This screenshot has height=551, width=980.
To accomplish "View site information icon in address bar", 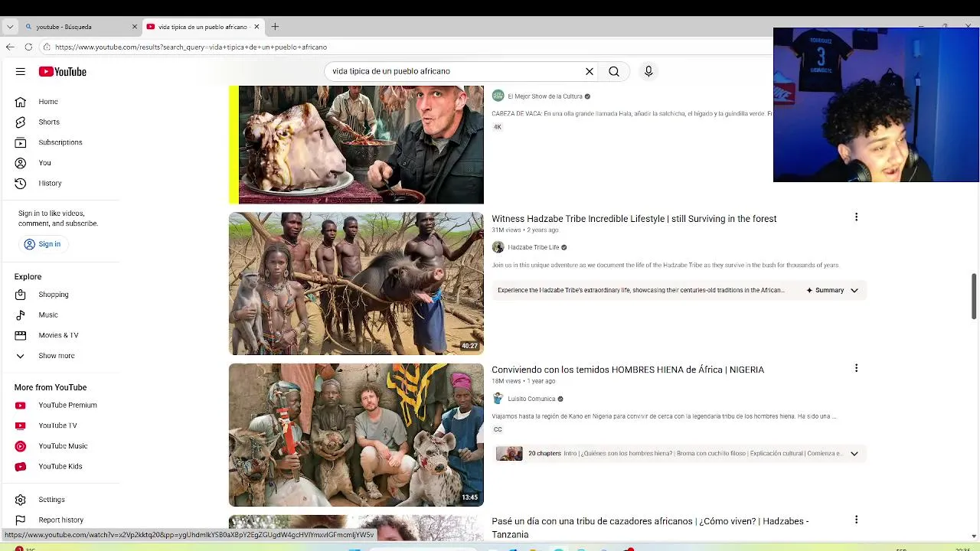I will [47, 47].
